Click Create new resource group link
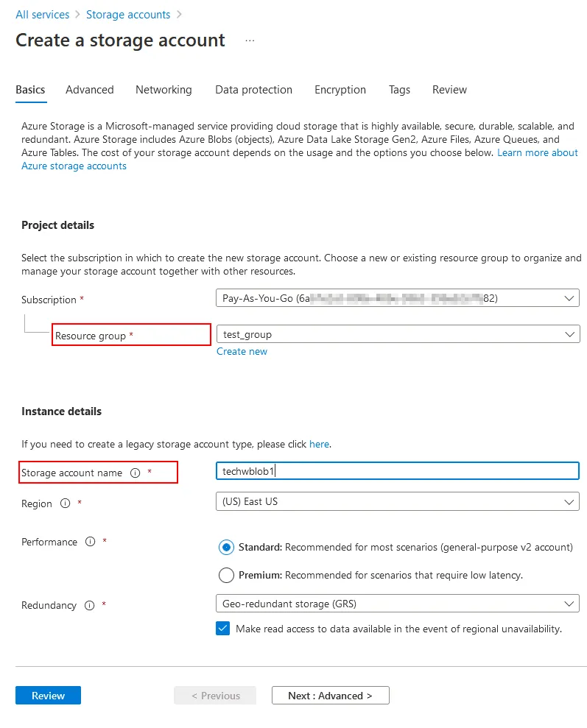Screen dimensions: 587x728 242,352
